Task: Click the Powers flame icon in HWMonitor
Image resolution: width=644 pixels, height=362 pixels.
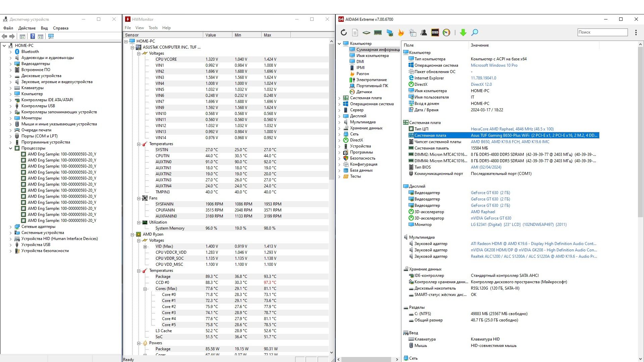Action: coord(145,343)
